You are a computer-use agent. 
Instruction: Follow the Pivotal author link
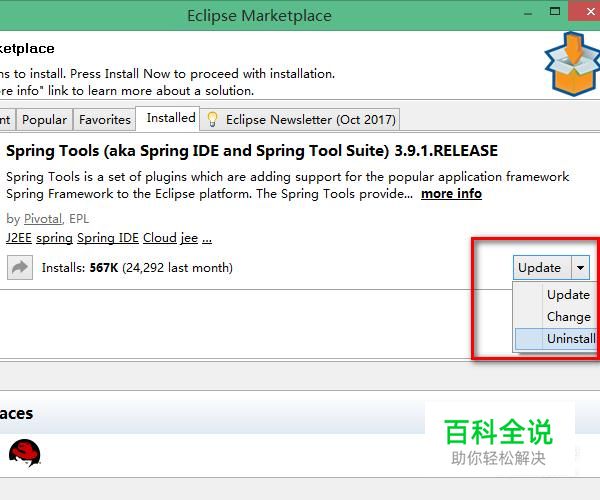(43, 219)
